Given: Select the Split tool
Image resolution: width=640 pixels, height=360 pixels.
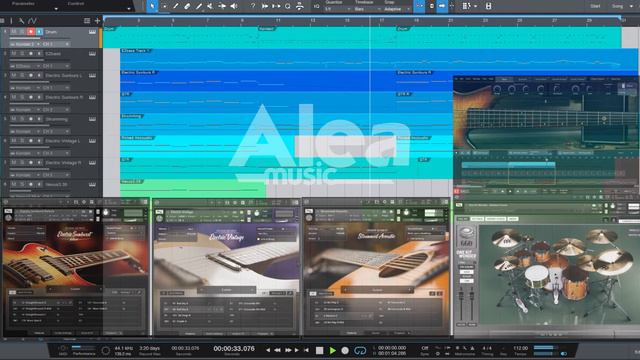Looking at the screenshot, I should (x=176, y=6).
